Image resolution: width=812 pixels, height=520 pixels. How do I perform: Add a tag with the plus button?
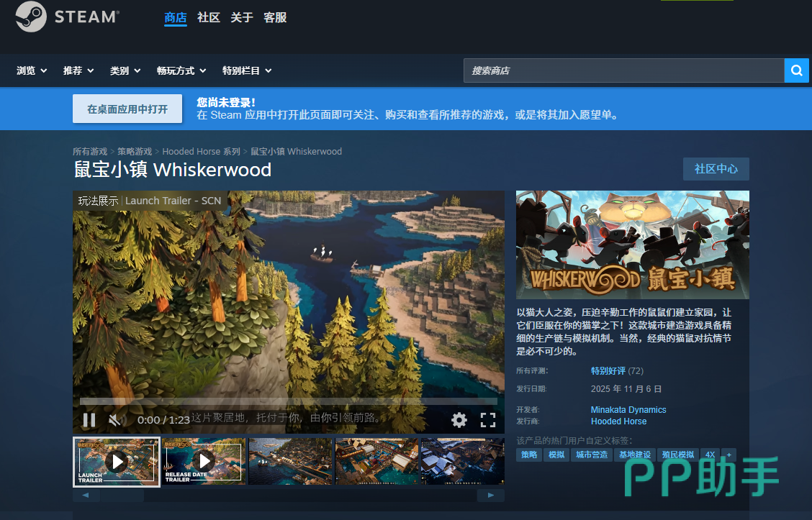click(728, 455)
